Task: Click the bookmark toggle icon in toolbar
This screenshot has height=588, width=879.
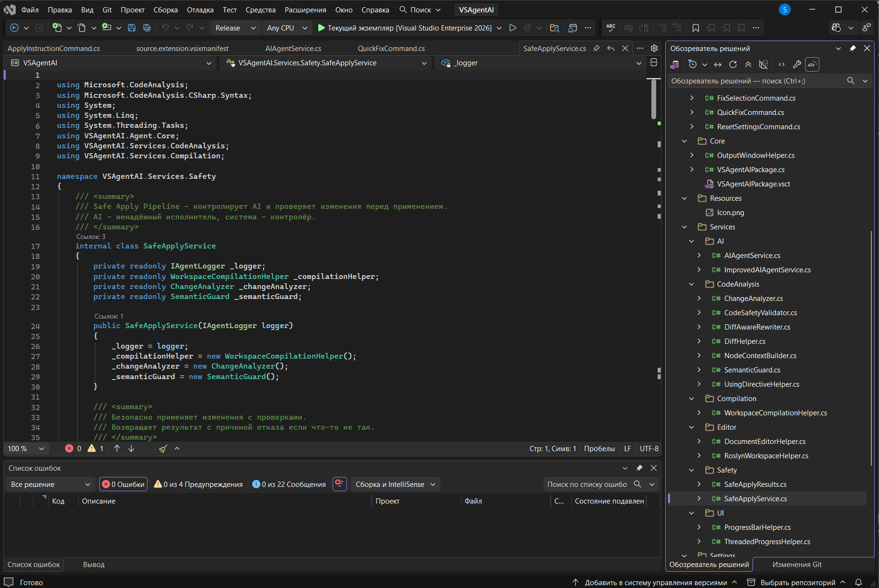Action: tap(695, 28)
